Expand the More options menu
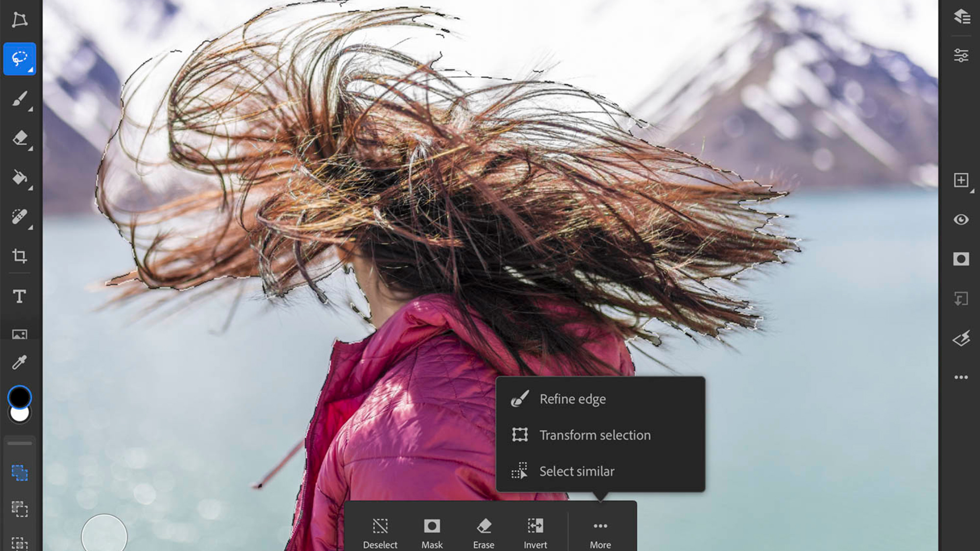The height and width of the screenshot is (551, 980). (x=600, y=531)
